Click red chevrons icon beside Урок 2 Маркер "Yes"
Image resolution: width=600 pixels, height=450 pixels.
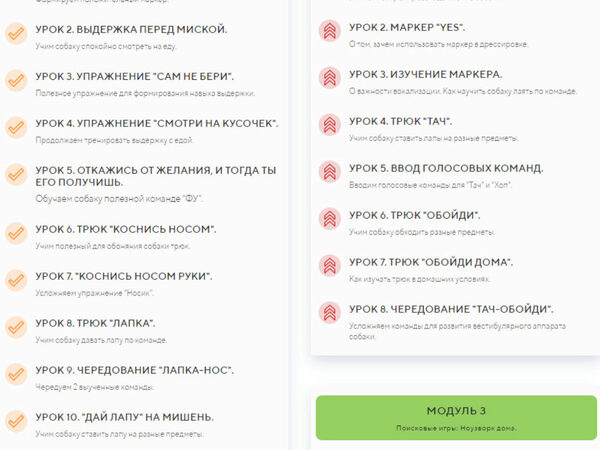[329, 31]
